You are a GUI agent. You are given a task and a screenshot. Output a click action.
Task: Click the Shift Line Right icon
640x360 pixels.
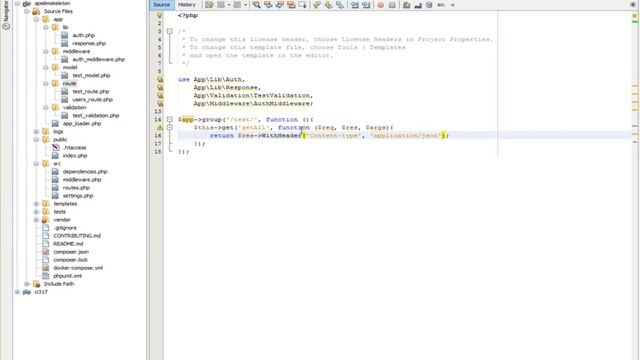(x=366, y=5)
